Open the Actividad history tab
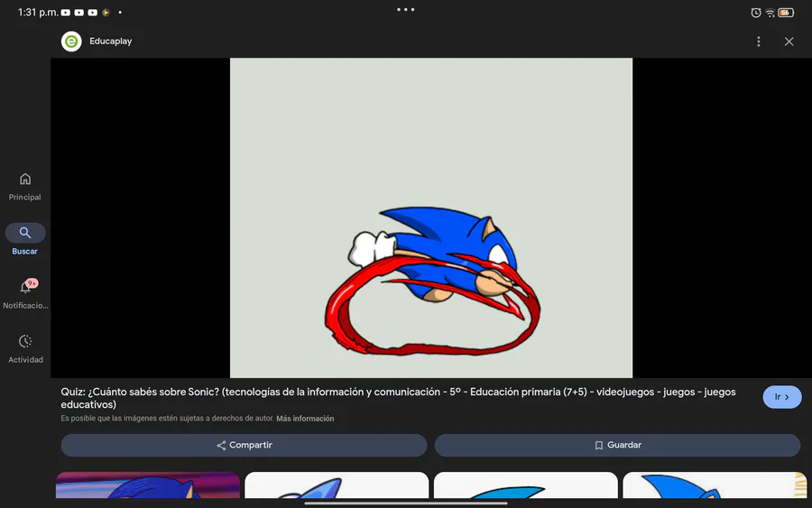 (25, 348)
